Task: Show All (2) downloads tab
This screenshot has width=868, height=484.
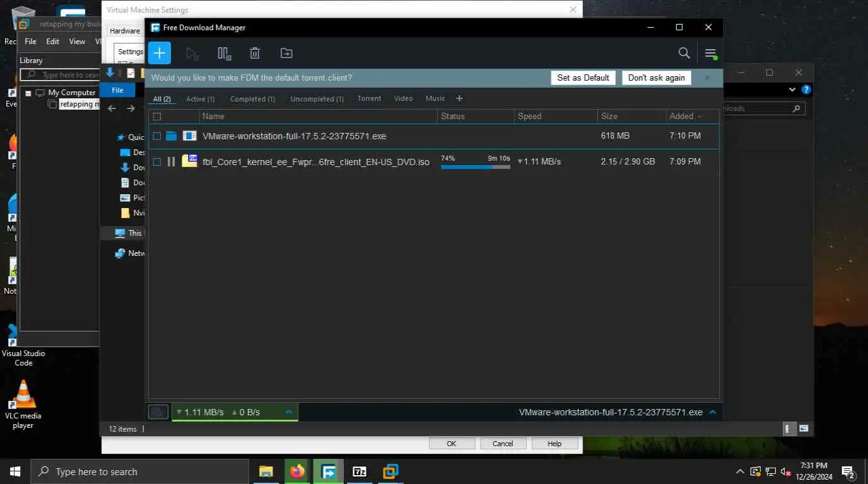Action: 161,99
